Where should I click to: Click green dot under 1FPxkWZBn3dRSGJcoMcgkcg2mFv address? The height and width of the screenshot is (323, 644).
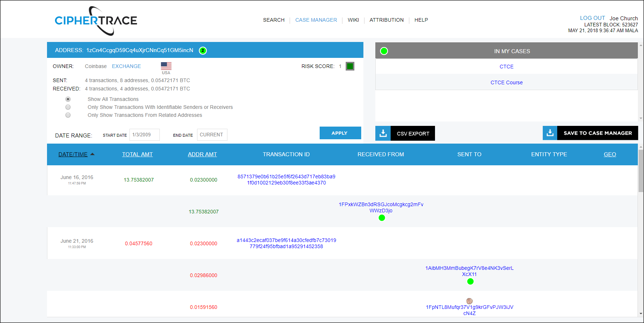tap(381, 218)
